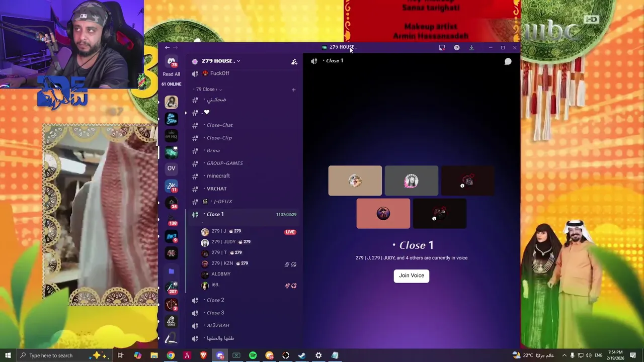Viewport: 644px width, 362px height.
Task: Switch to ZAC server with 11 badge
Action: (172, 186)
